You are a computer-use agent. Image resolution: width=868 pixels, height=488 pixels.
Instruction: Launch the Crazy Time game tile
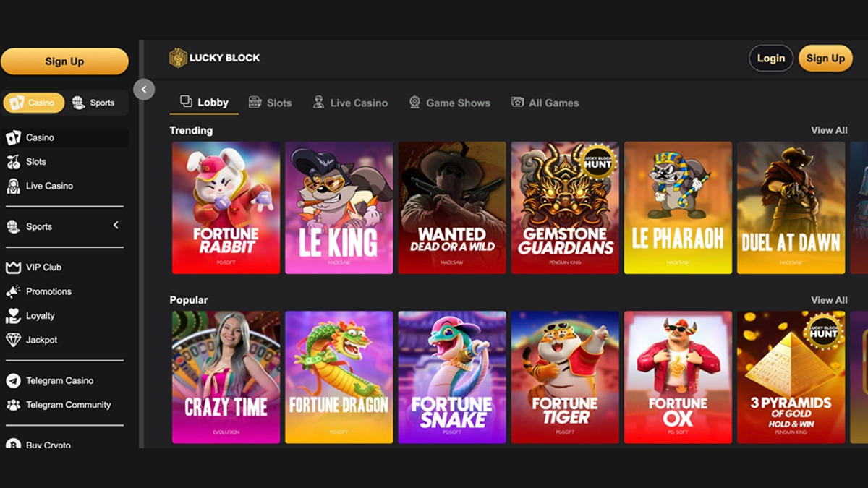[226, 377]
